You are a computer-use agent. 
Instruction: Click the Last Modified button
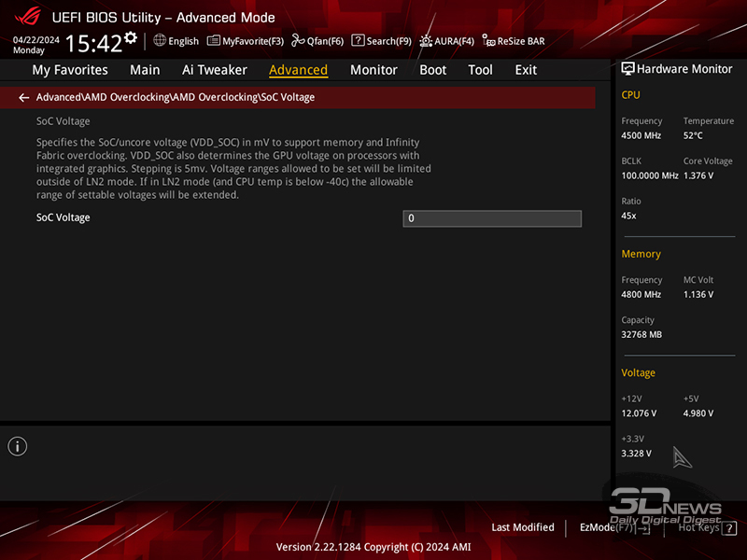pyautogui.click(x=523, y=527)
